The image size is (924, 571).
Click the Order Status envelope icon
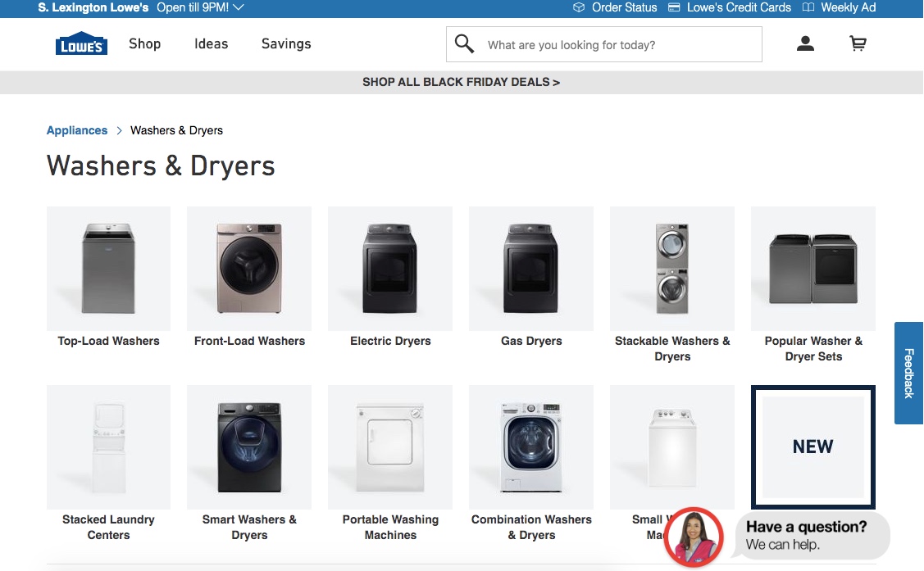[x=578, y=7]
